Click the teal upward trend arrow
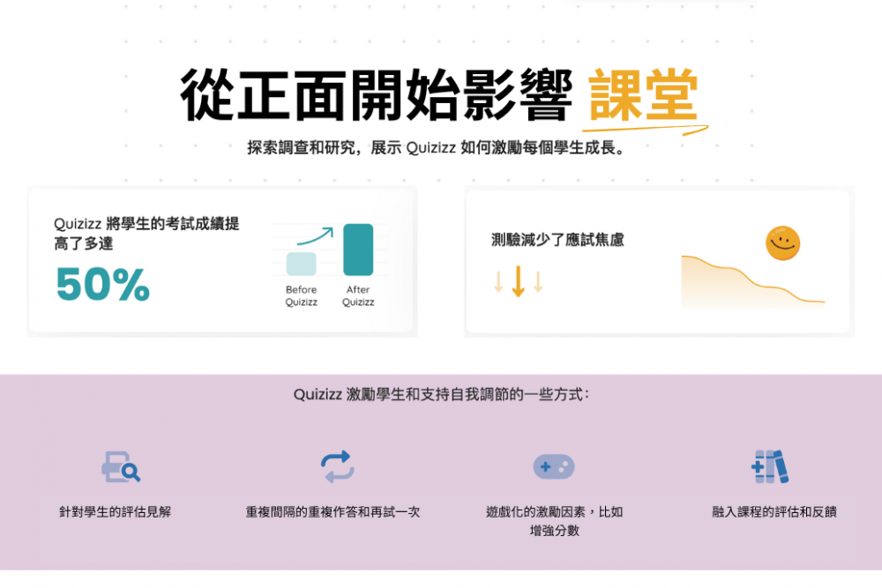This screenshot has height=588, width=882. pos(315,236)
